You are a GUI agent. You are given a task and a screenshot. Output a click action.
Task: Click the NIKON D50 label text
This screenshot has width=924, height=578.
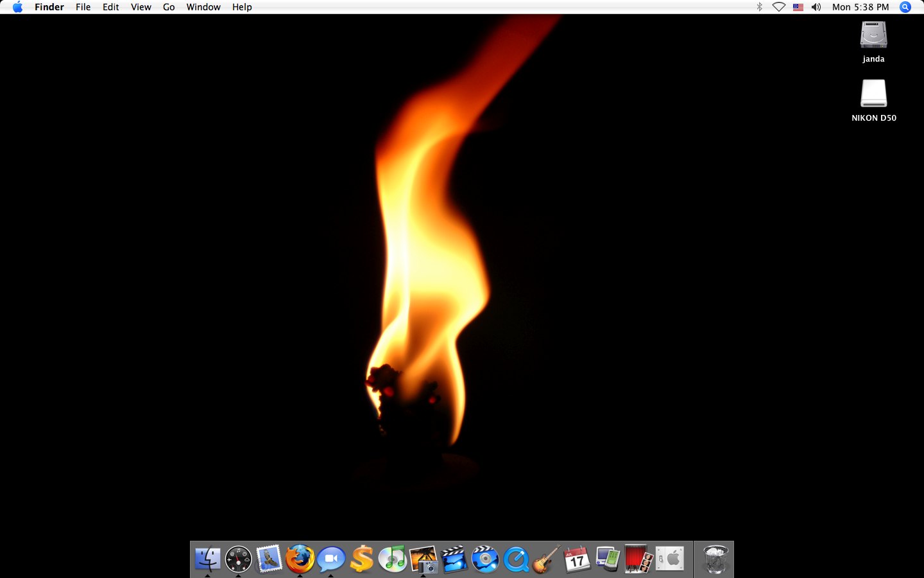pos(873,118)
